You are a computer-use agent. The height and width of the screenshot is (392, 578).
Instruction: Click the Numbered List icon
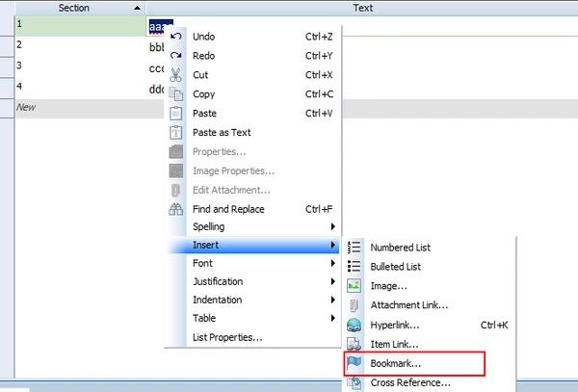pos(354,248)
